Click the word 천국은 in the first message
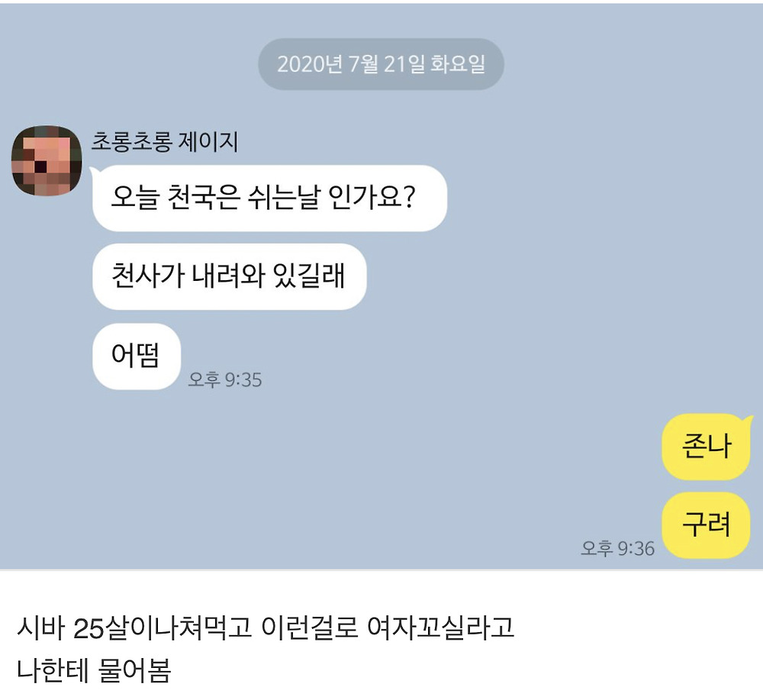The image size is (763, 700). click(x=204, y=198)
